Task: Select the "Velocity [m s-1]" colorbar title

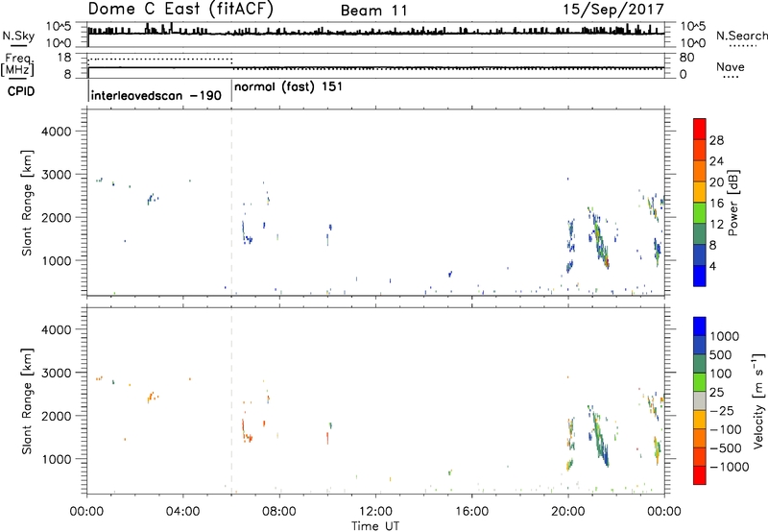Action: (758, 400)
